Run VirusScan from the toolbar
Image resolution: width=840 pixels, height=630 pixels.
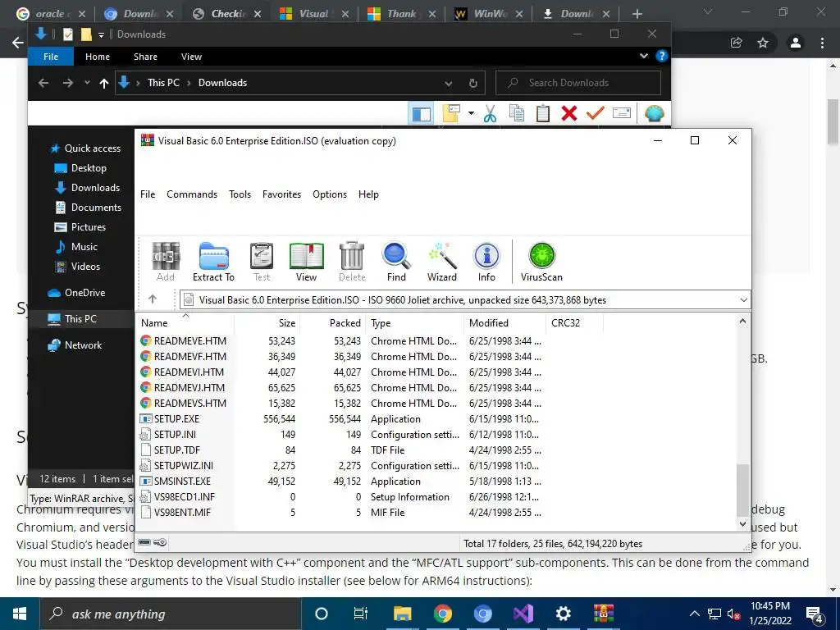pyautogui.click(x=541, y=262)
